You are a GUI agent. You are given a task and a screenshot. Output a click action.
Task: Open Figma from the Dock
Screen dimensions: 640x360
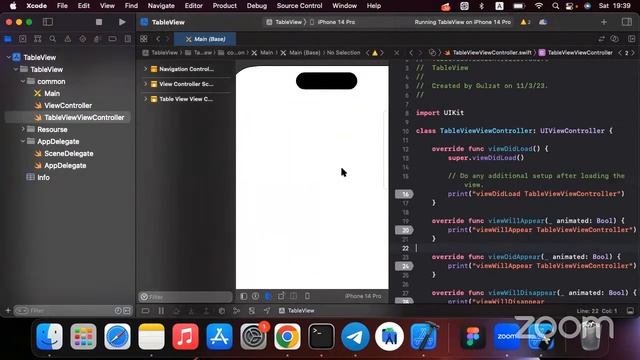tap(472, 337)
